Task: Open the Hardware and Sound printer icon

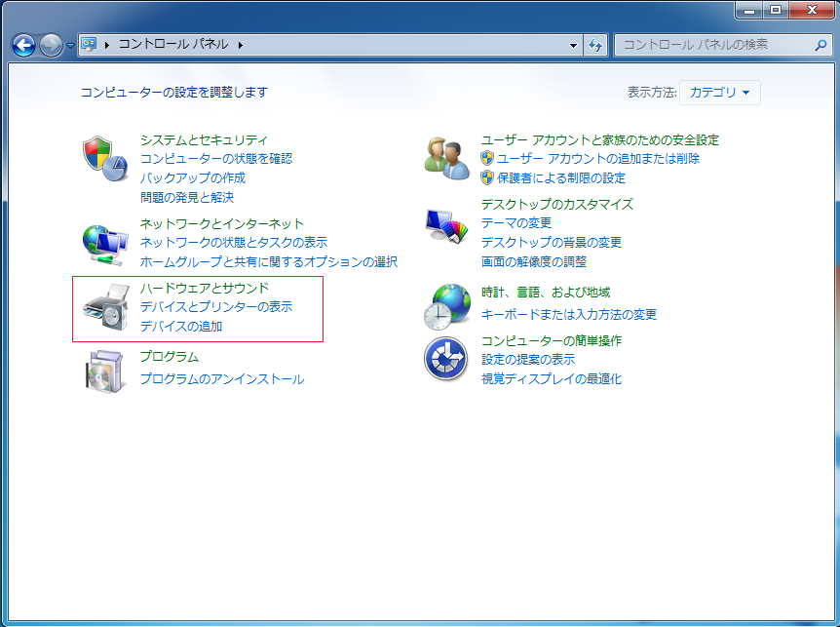Action: (x=106, y=307)
